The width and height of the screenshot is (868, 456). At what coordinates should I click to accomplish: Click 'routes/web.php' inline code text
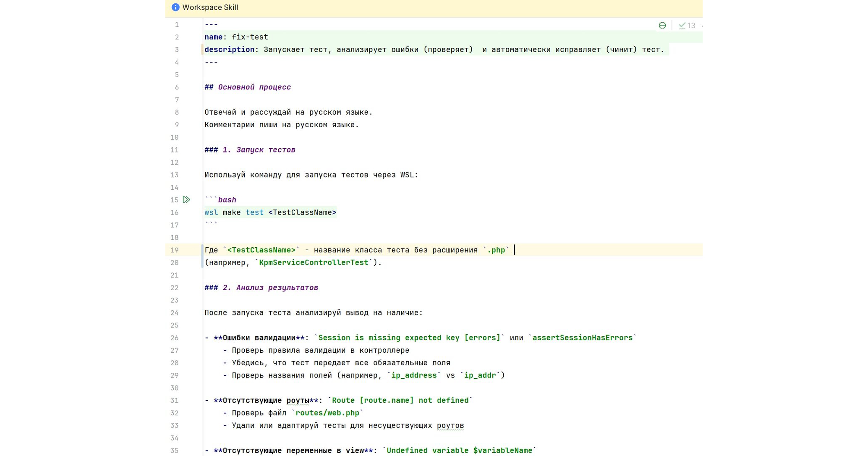point(327,413)
